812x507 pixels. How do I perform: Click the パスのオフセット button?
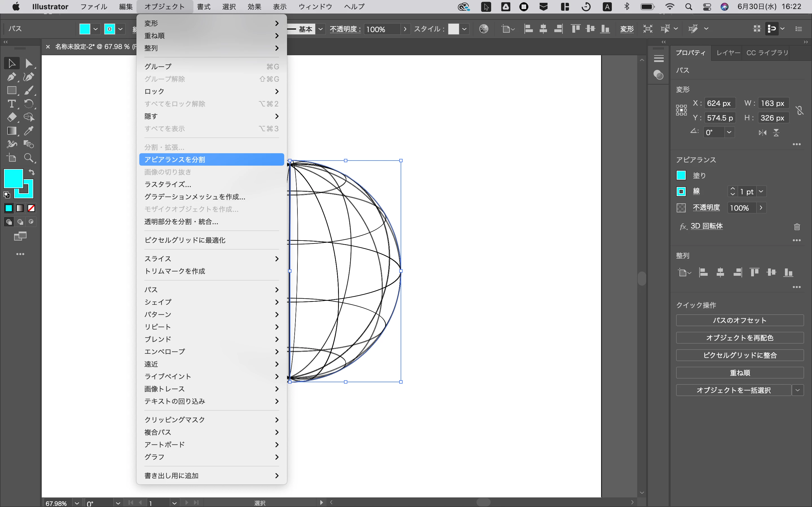click(740, 320)
